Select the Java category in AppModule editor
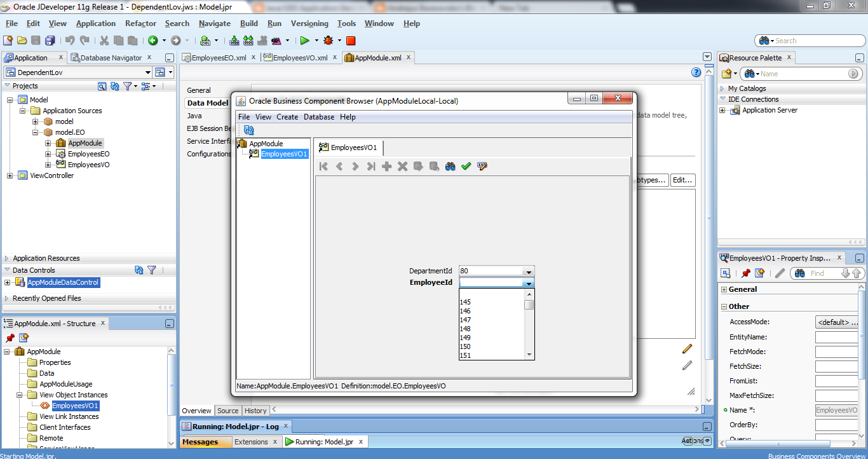 (x=194, y=116)
